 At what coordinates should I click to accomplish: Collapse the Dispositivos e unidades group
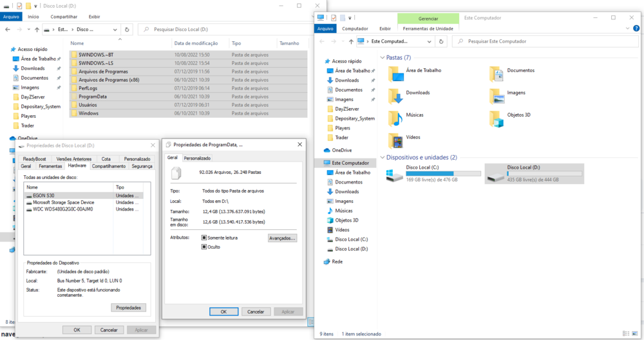point(383,157)
